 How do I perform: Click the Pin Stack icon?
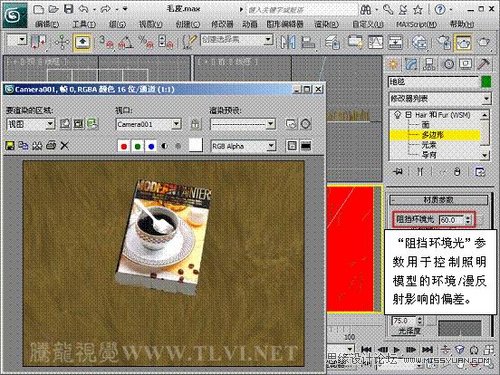pos(398,172)
